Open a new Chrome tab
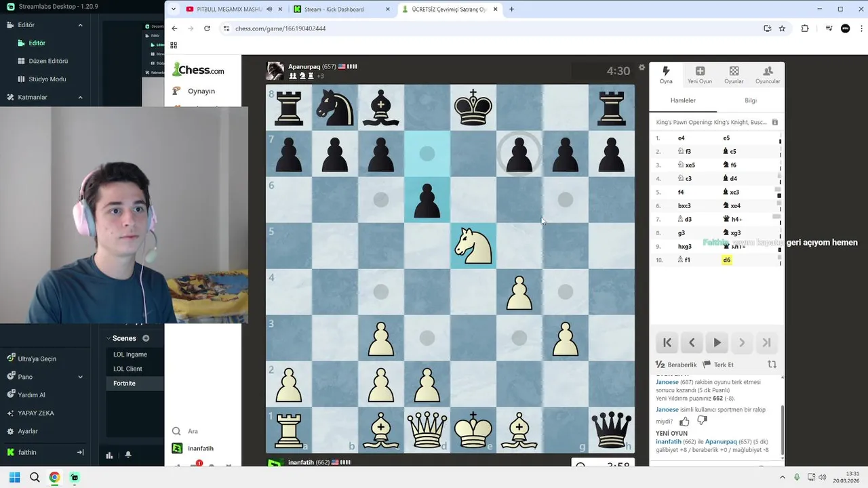The width and height of the screenshot is (868, 488). [511, 9]
